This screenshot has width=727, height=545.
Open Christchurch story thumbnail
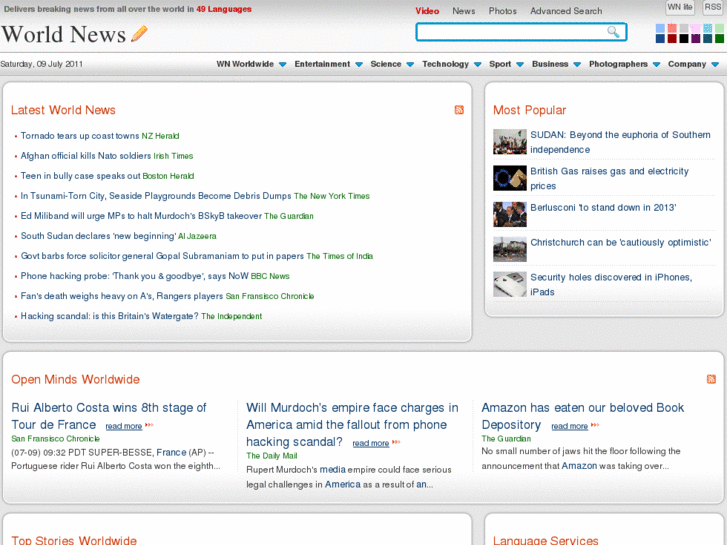click(x=510, y=250)
